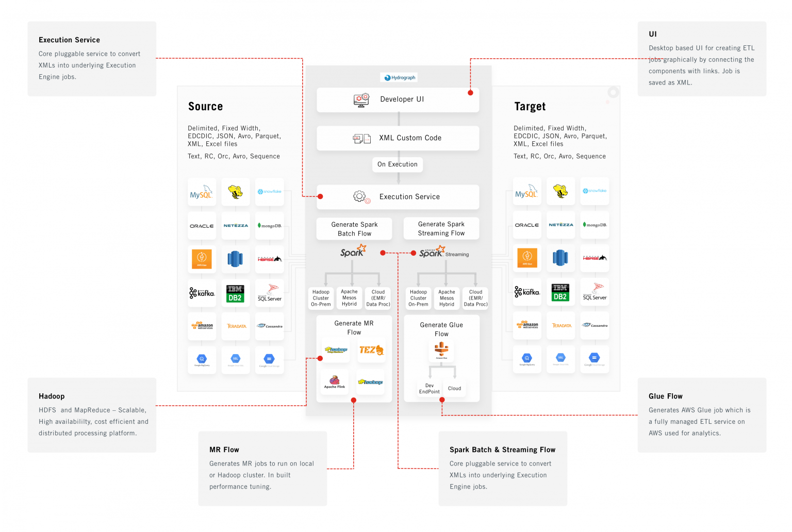Click Spark Batch & Streaming Flow card title
792x532 pixels.
[503, 450]
